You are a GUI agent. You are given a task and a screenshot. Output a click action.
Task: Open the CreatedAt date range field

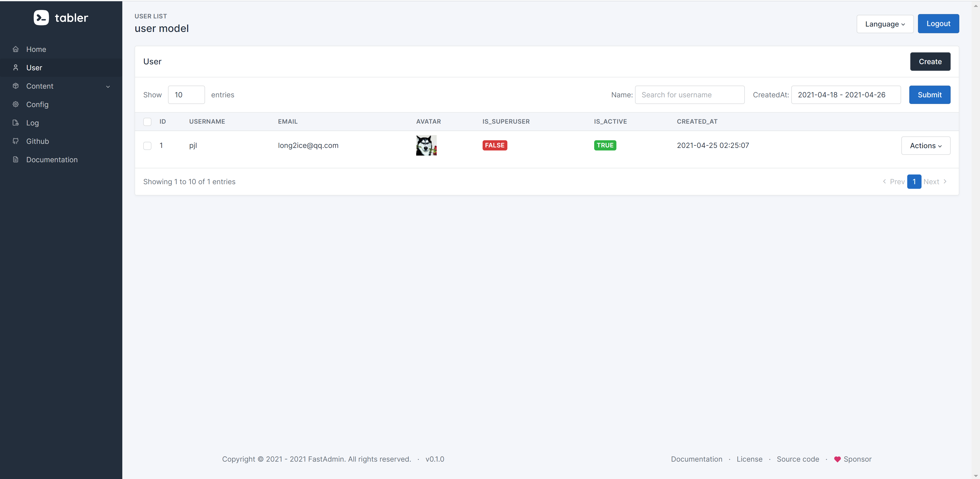pos(845,95)
